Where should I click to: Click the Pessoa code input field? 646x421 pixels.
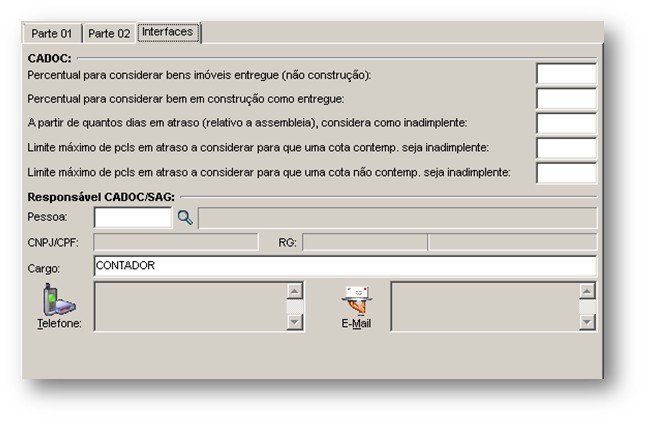(x=133, y=218)
